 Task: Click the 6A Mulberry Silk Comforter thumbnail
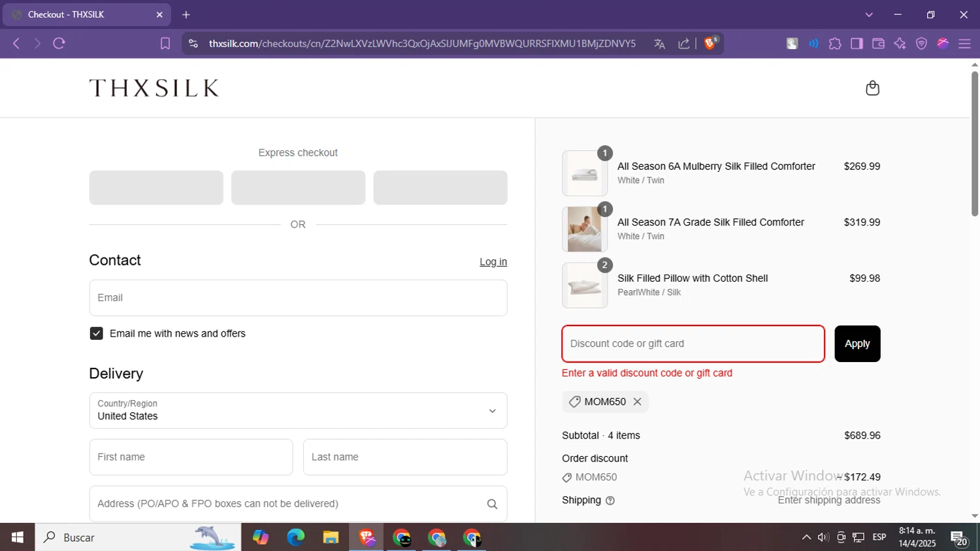click(585, 173)
